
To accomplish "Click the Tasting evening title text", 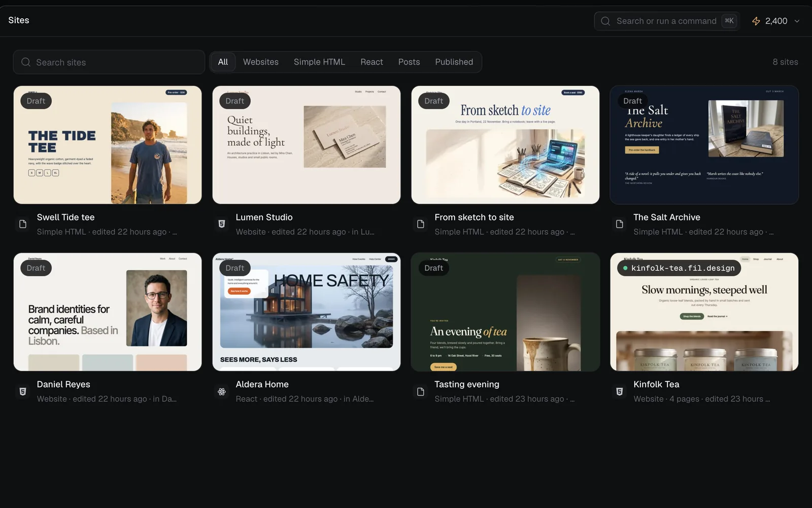I will [x=467, y=384].
